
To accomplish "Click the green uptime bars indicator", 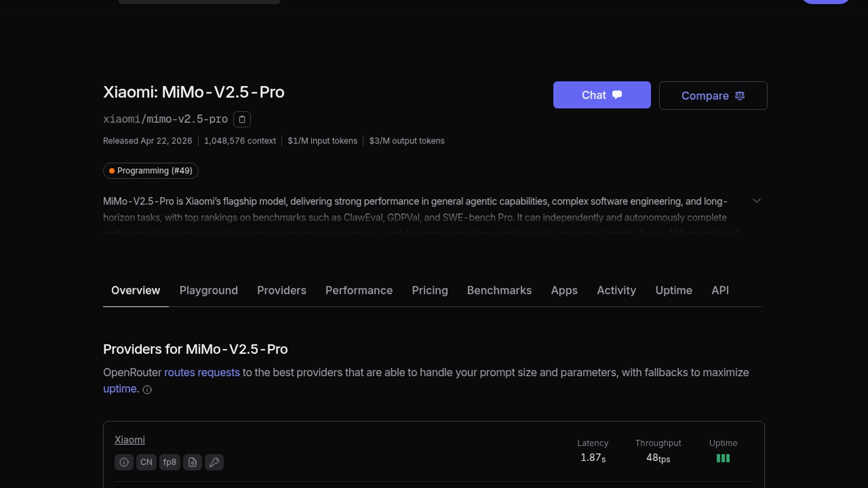I will pos(723,458).
